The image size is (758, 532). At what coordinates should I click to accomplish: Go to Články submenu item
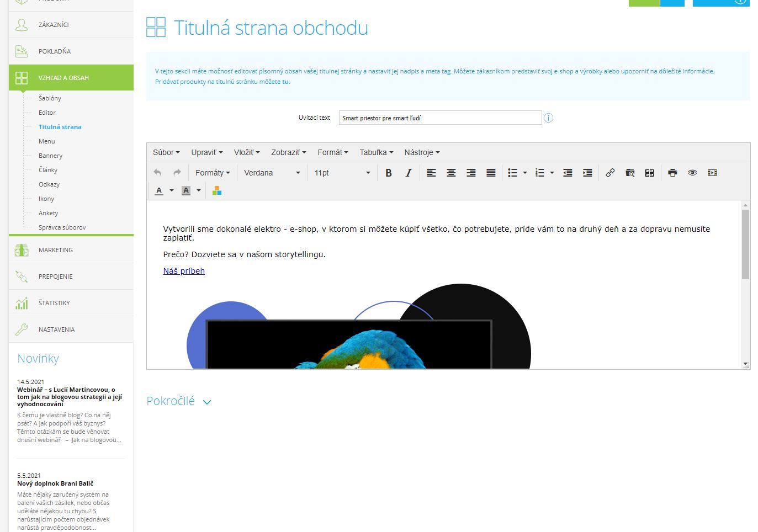click(x=48, y=170)
